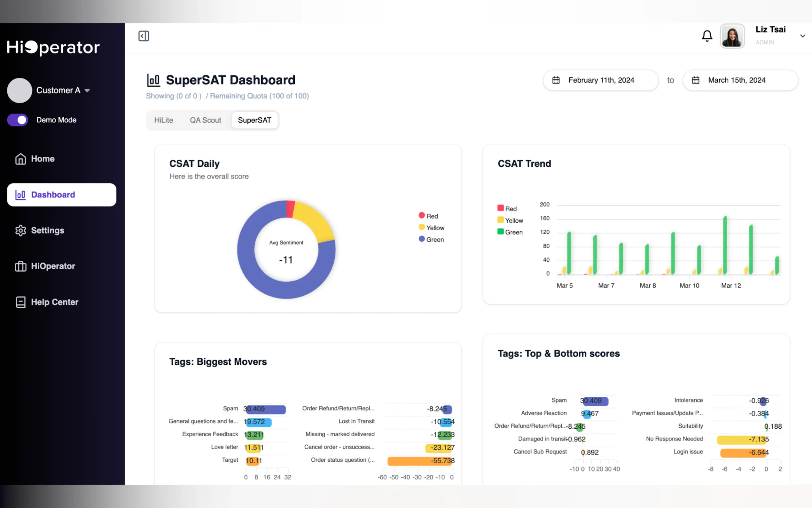Click the Help Center book icon
812x508 pixels.
[20, 302]
